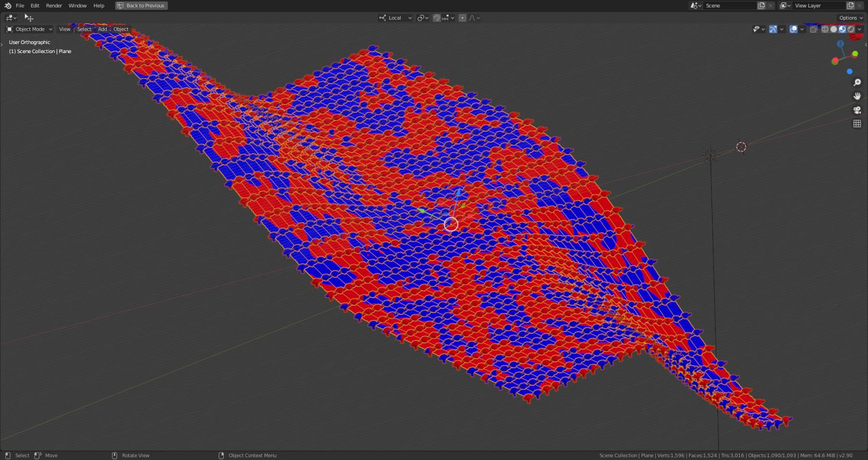Toggle the orthographic perspective grid icon
Screen dimensions: 868x460
pyautogui.click(x=857, y=123)
